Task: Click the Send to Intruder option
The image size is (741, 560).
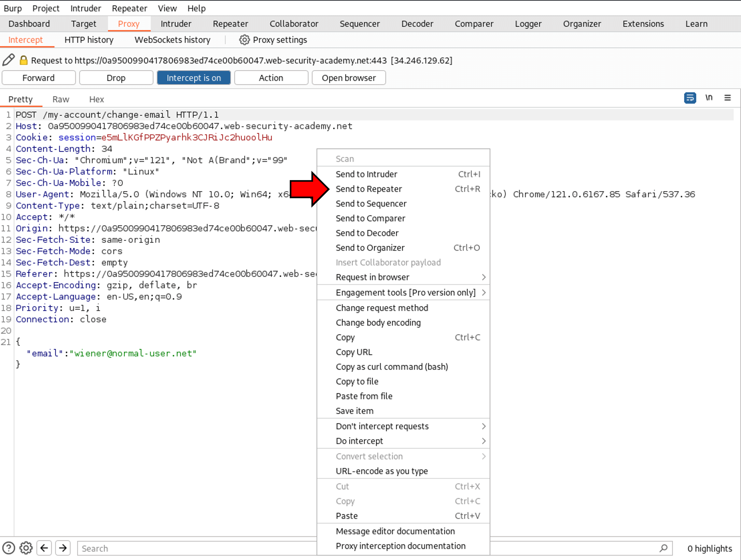Action: point(366,174)
